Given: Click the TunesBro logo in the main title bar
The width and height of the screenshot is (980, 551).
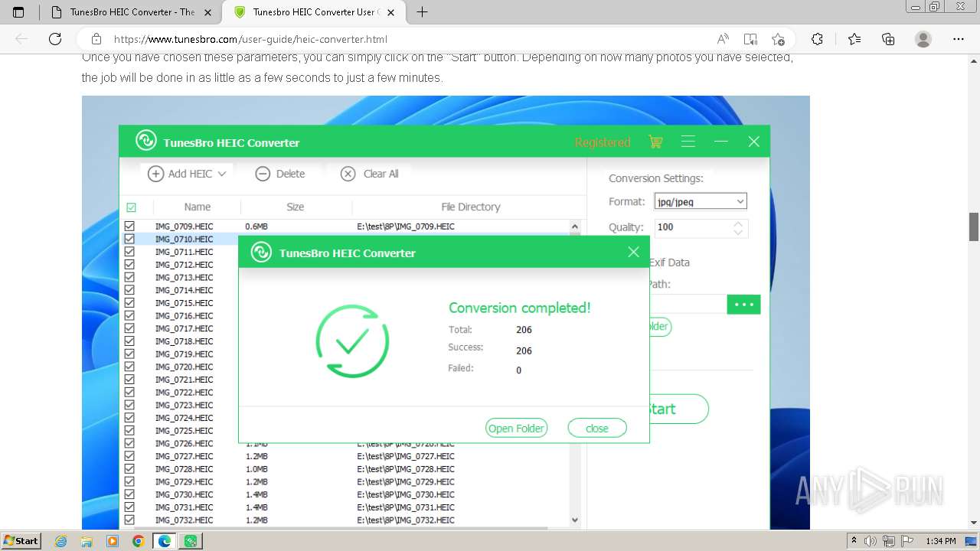Looking at the screenshot, I should tap(145, 141).
